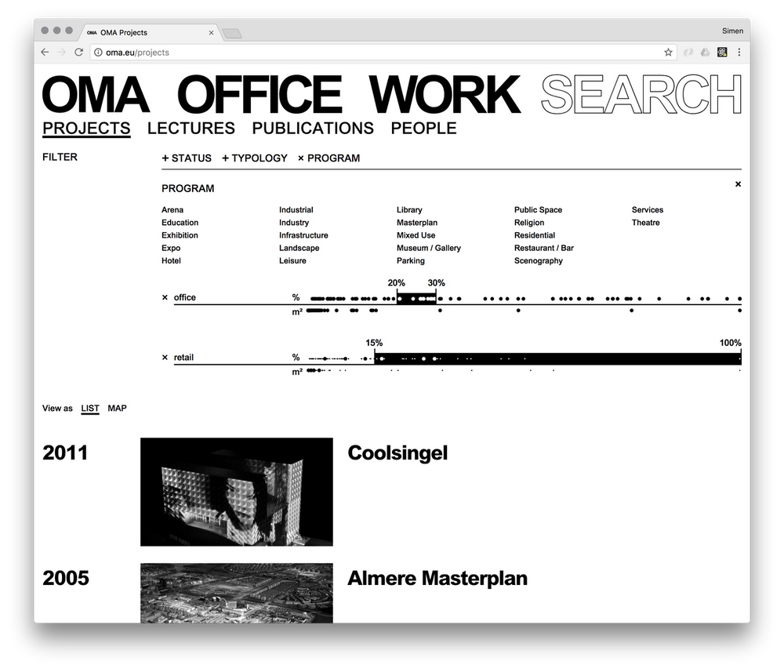Screen dimensions: 784x672
Task: Collapse the PROGRAM filter
Action: [328, 158]
